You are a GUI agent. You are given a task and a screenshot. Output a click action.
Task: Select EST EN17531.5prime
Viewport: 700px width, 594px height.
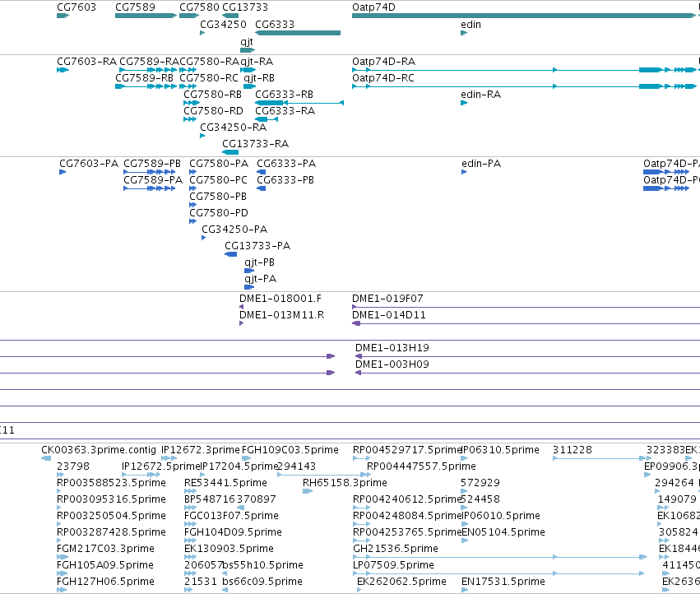tap(503, 582)
